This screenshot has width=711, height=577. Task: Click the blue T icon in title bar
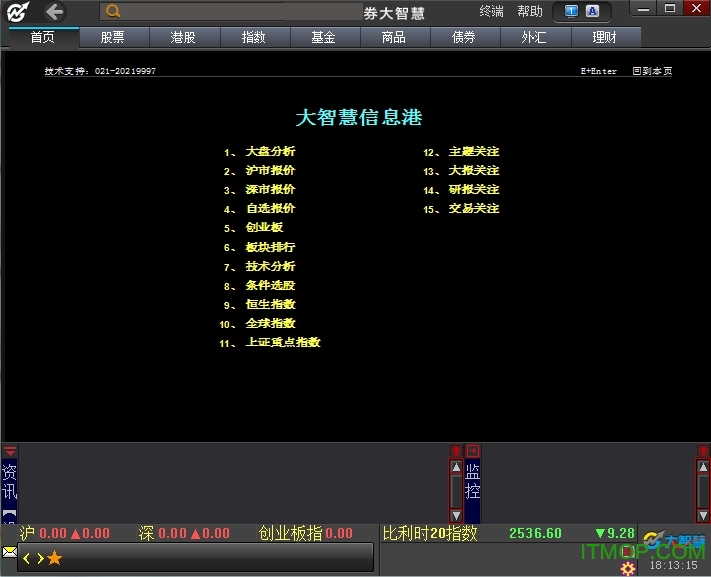(571, 11)
